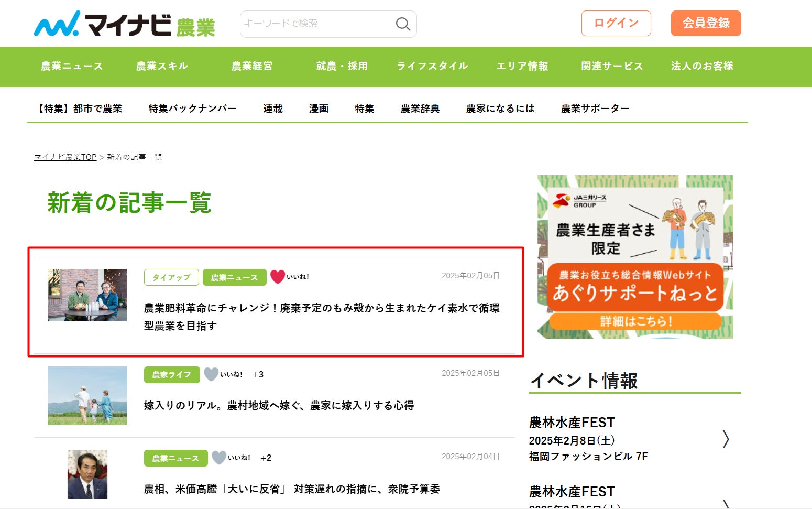Click the マイナビ農業 logo
This screenshot has width=812, height=509.
coord(124,24)
